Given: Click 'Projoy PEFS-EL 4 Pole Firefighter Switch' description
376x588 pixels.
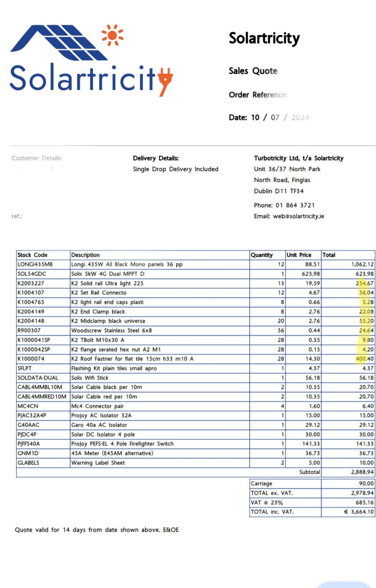Looking at the screenshot, I should (122, 444).
